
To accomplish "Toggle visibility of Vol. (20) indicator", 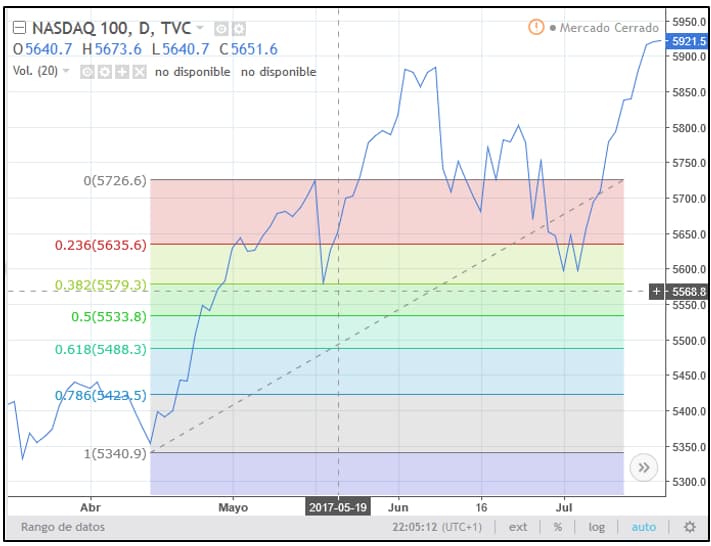I will [x=87, y=72].
